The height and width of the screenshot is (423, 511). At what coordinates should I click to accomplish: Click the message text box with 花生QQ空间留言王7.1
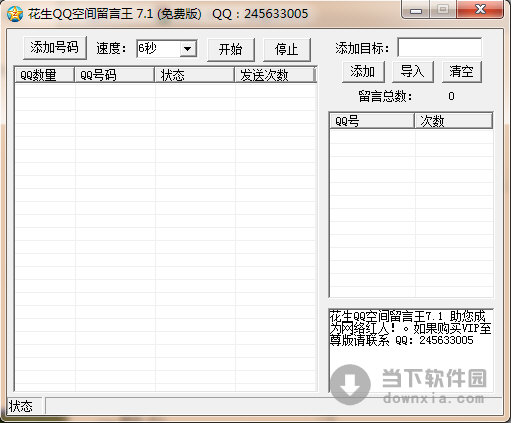click(411, 350)
